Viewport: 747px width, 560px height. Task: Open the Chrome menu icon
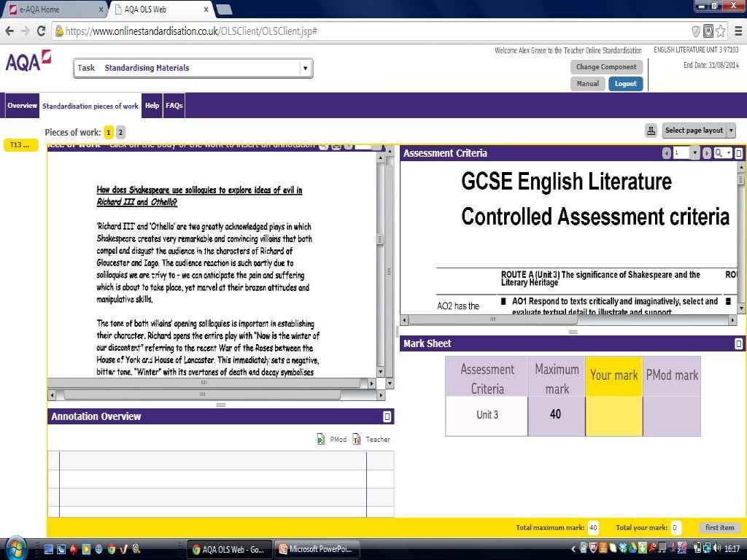coord(738,31)
